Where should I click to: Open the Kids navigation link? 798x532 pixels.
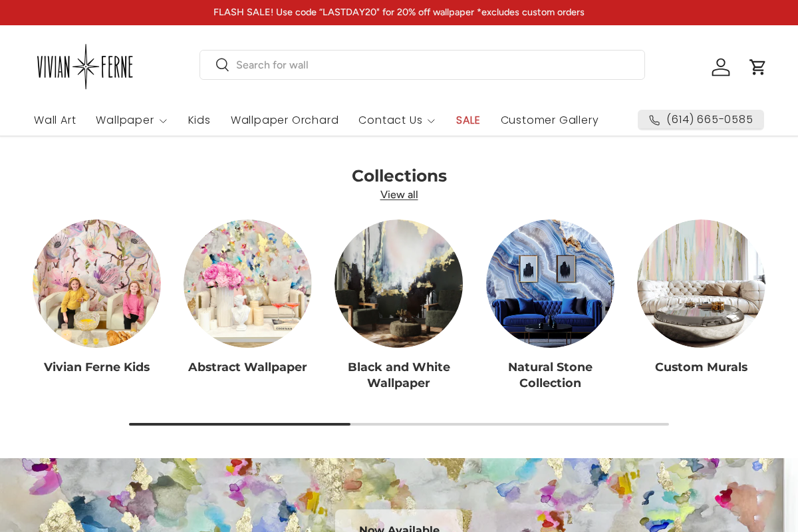(x=199, y=120)
